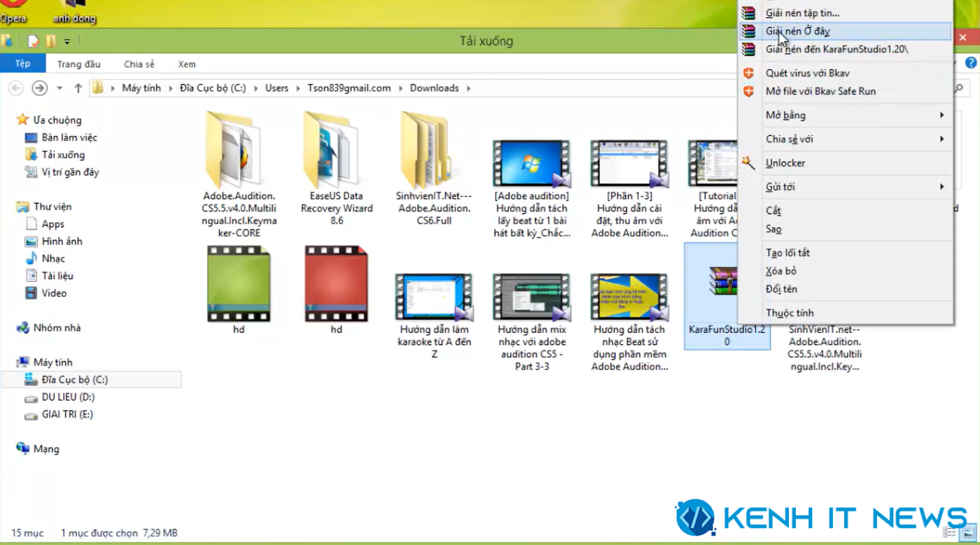Viewport: 980px width, 545px height.
Task: Expand the 'Chia sẻ với' submenu
Action: 845,139
